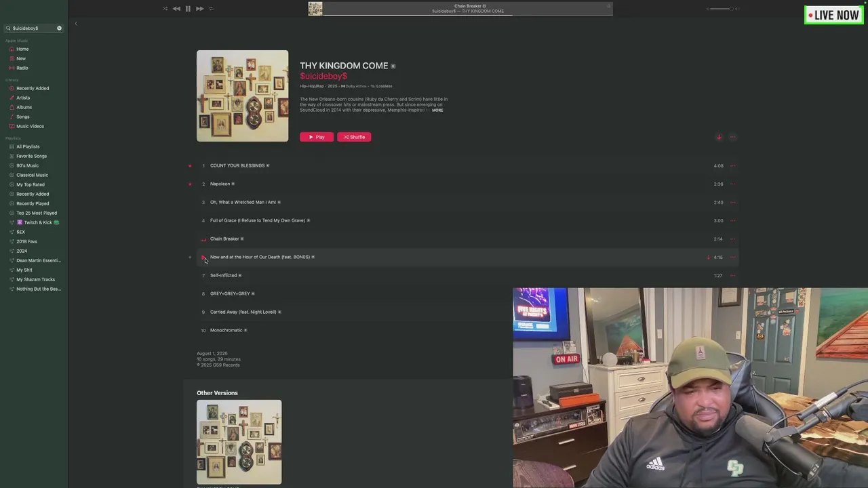Open more options for Chain Breaker
The image size is (868, 488).
coord(732,239)
